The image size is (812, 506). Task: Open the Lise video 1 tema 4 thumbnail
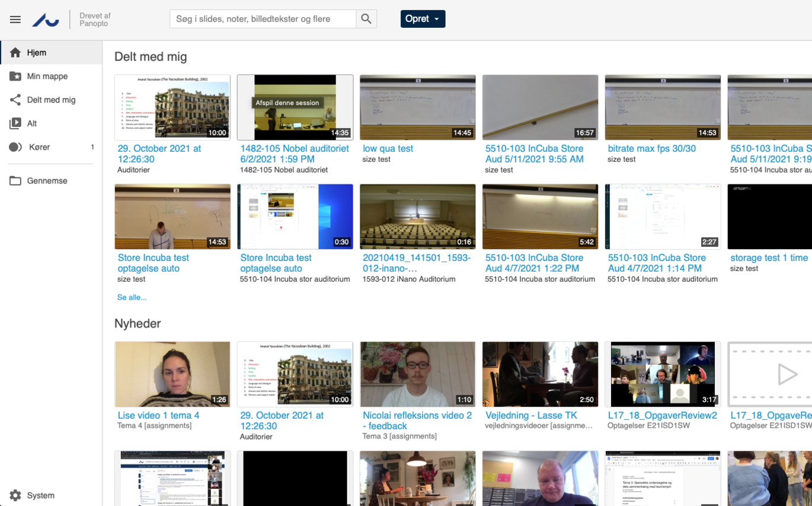pyautogui.click(x=172, y=374)
